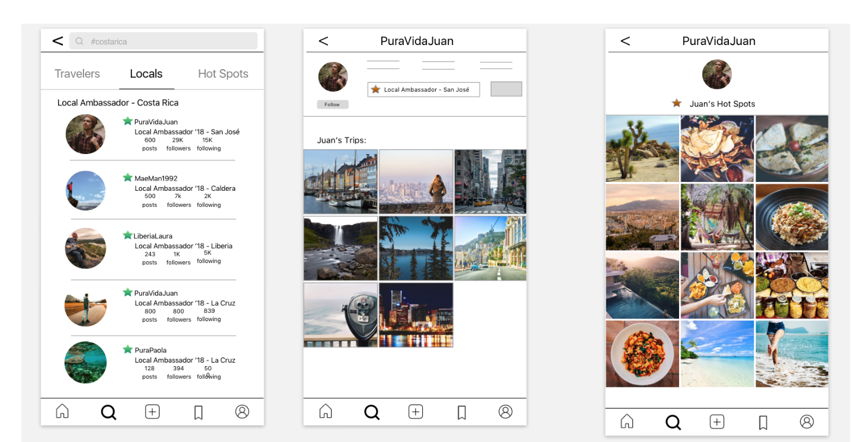This screenshot has width=868, height=442.
Task: Click the Local Ambassador '18 - Caldera label
Action: [x=185, y=188]
